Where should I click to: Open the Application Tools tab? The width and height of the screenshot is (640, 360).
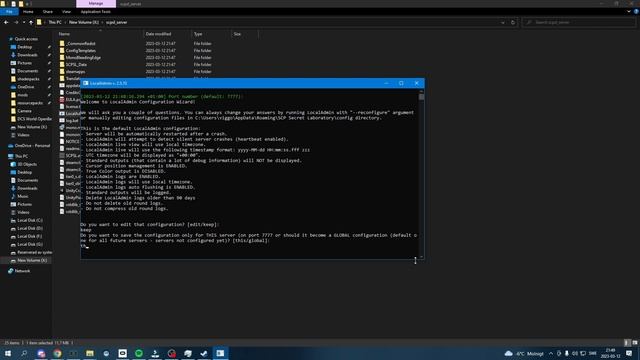tap(96, 11)
